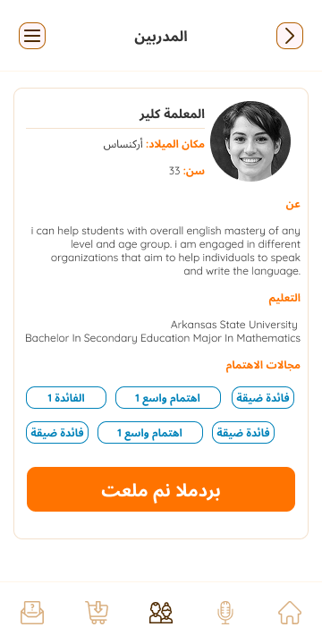Open the hamburger menu icon

(32, 36)
